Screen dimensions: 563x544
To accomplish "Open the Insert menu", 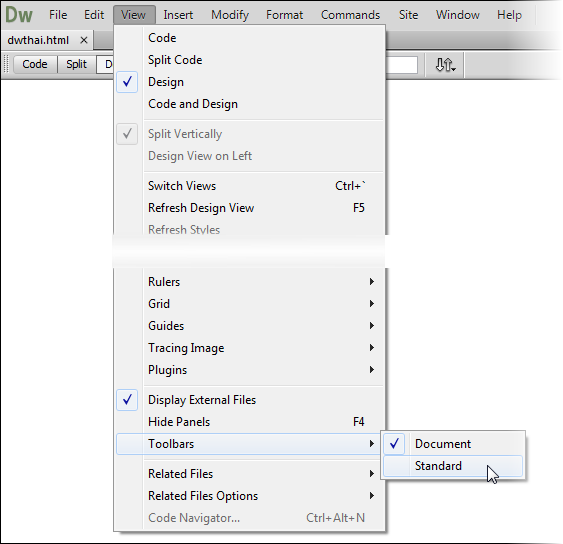I will (x=178, y=15).
